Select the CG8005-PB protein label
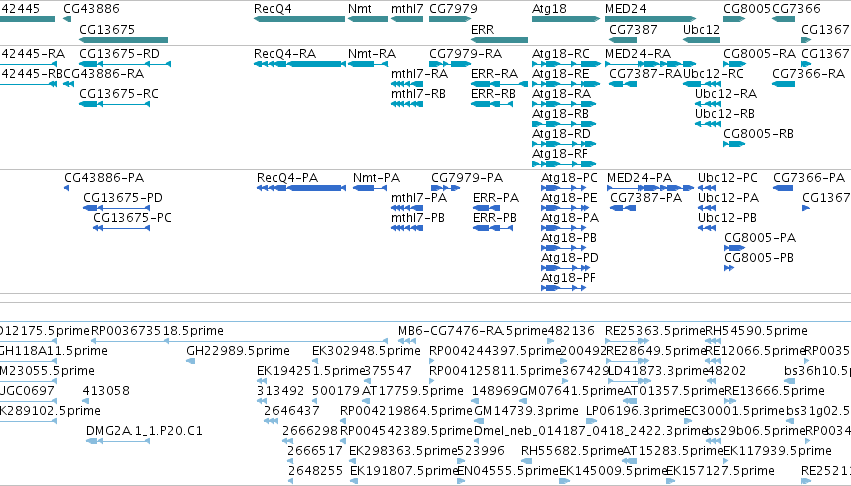Viewport: 851px width, 486px height. (x=759, y=258)
